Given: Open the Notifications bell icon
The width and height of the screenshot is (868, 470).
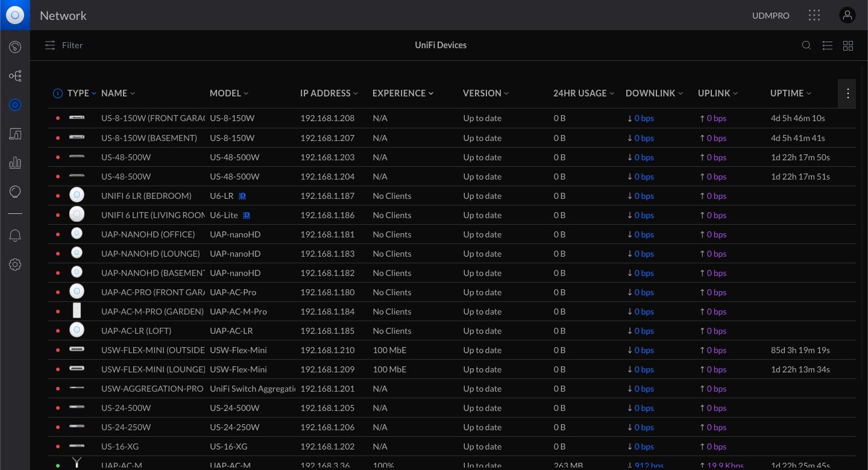Looking at the screenshot, I should [x=15, y=236].
